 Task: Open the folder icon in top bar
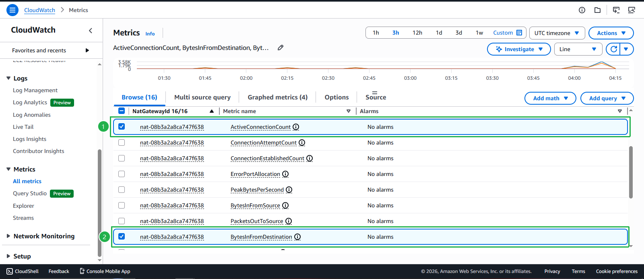(598, 10)
